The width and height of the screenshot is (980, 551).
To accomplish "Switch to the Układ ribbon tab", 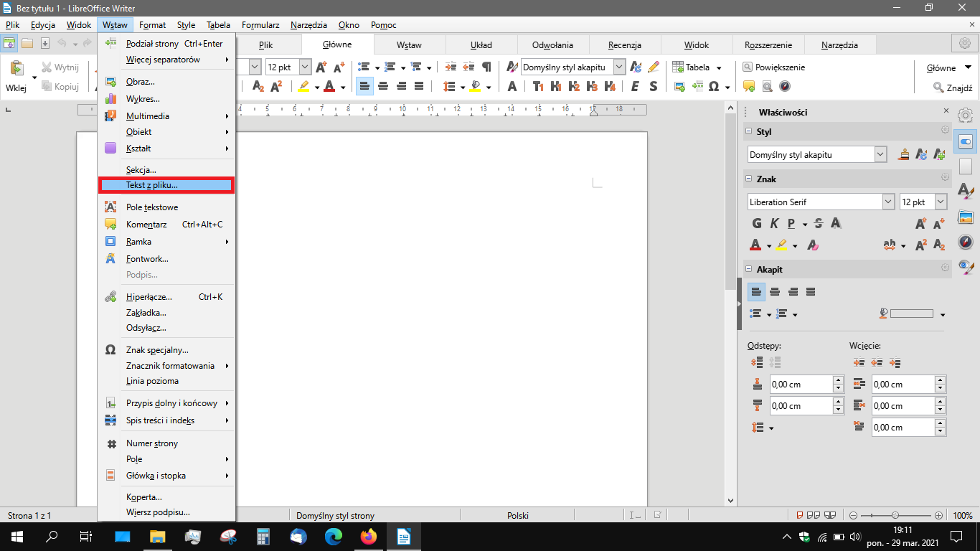I will click(481, 44).
